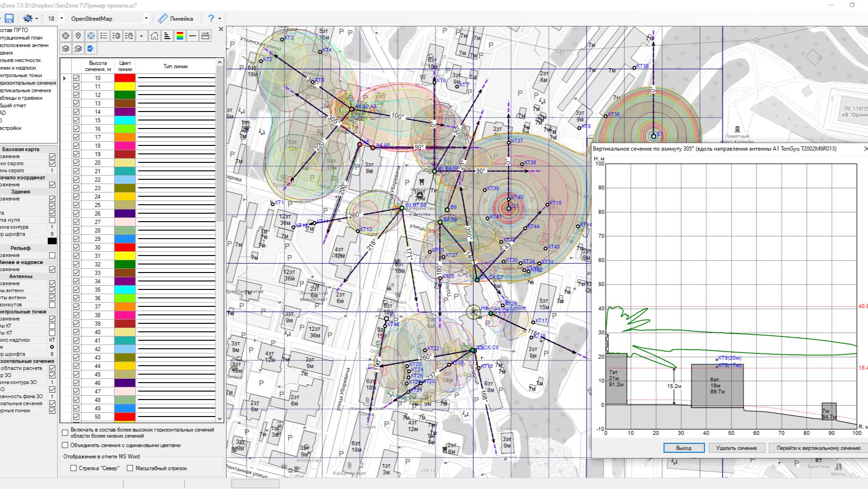Uncheck the section height 15 row checkbox
The width and height of the screenshot is (868, 489).
coord(76,120)
